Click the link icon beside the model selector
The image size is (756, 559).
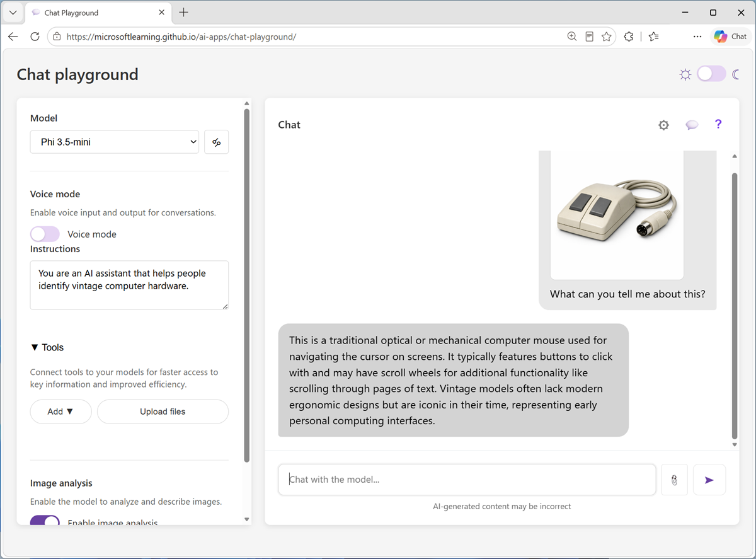(x=216, y=142)
